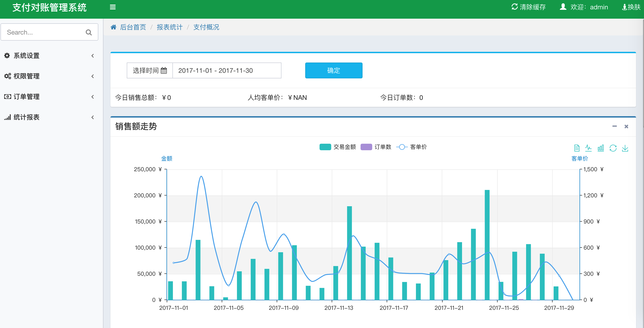Screen dimensions: 644x328
Task: Click the 客单价 right axis title
Action: click(580, 158)
